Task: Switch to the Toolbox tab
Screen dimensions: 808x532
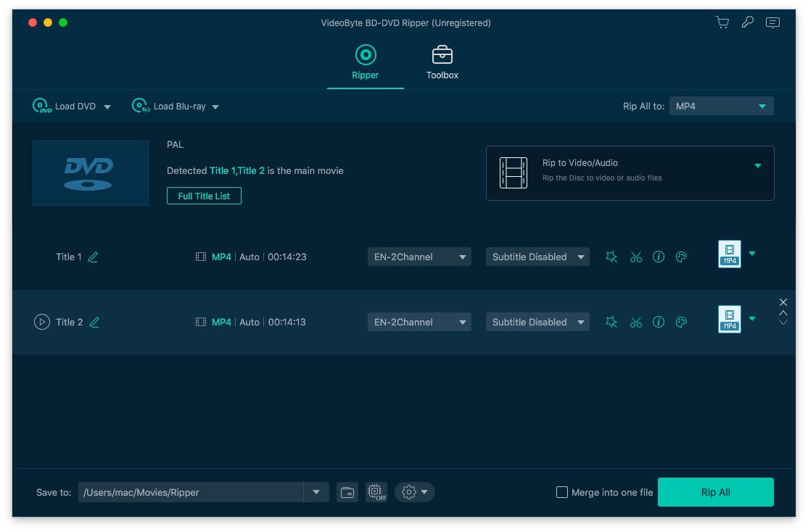Action: 442,63
